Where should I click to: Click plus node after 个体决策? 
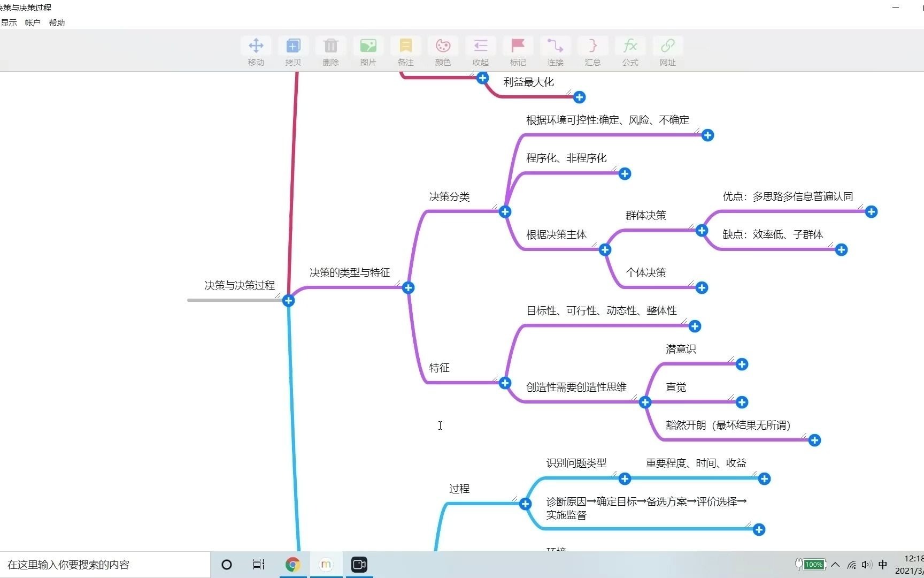[x=702, y=288]
